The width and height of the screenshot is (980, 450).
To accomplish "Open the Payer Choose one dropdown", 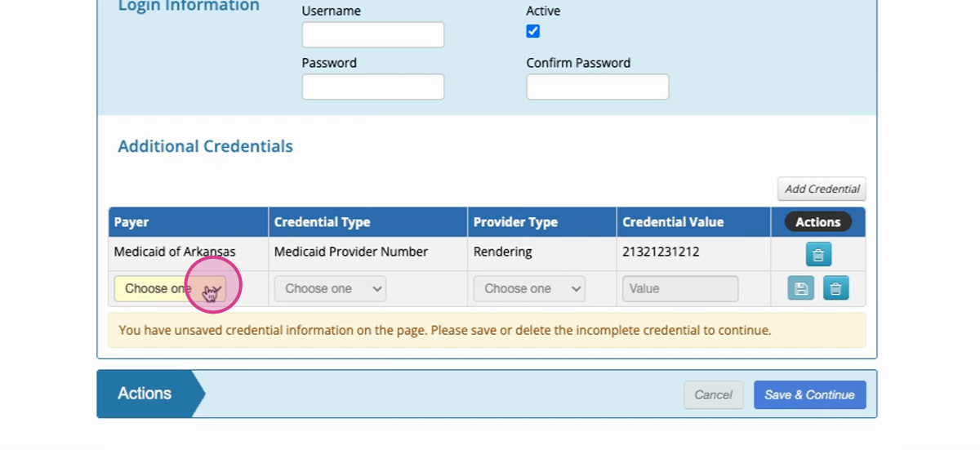I will [x=170, y=288].
